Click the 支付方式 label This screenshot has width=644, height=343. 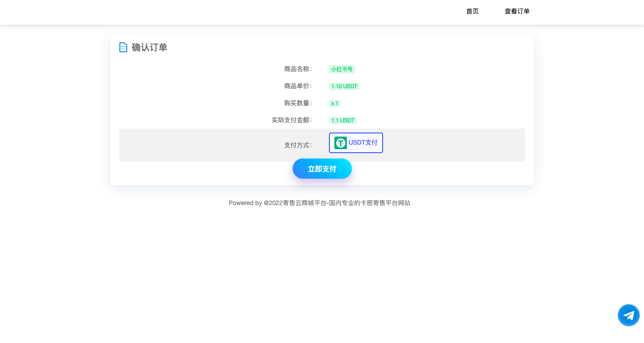coord(298,145)
